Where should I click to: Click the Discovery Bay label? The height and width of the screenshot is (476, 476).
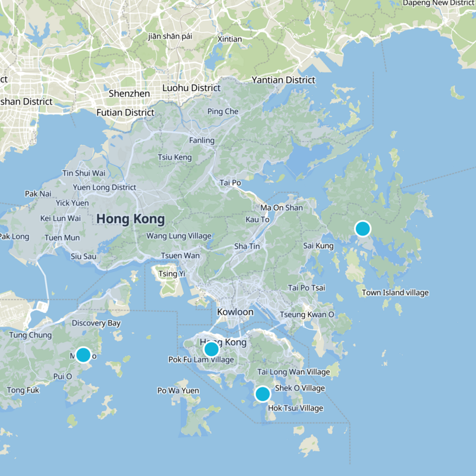click(x=96, y=323)
